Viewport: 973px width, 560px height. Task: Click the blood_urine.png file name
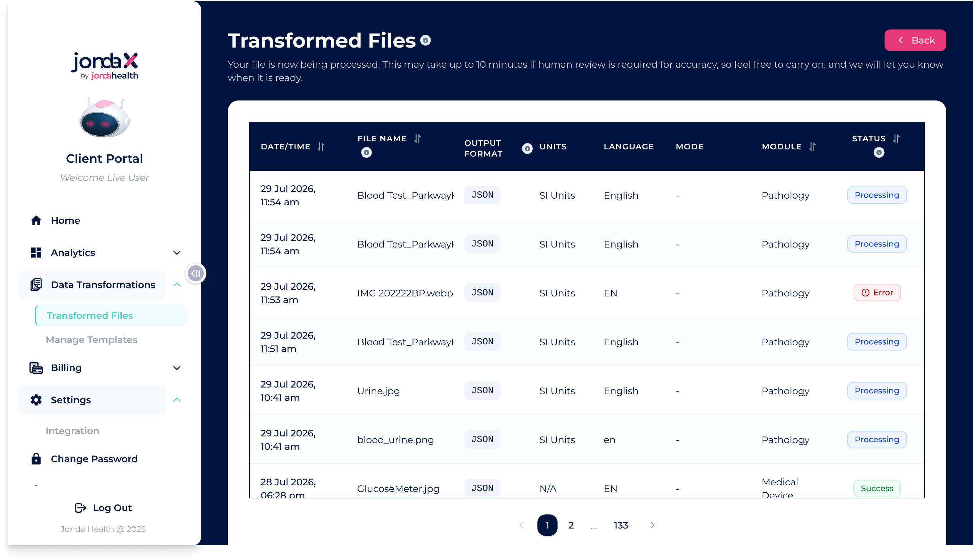[395, 440]
